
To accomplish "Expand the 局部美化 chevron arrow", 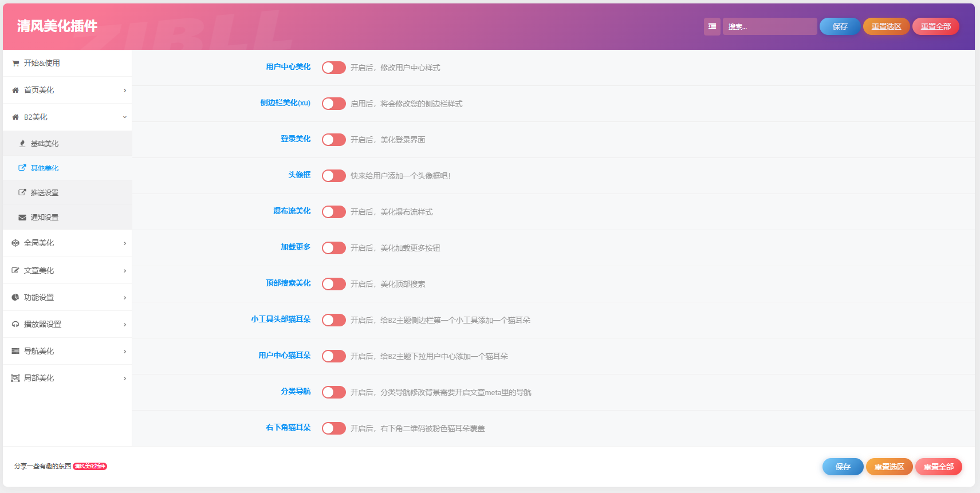I will click(125, 378).
